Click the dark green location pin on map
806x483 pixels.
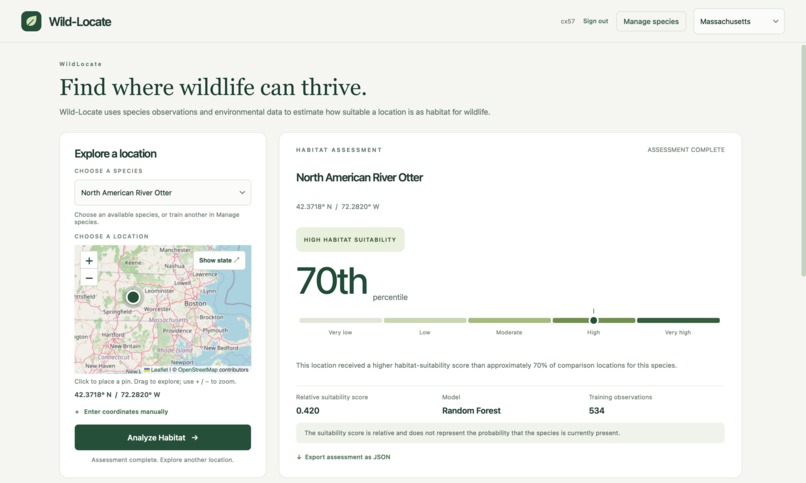click(133, 297)
